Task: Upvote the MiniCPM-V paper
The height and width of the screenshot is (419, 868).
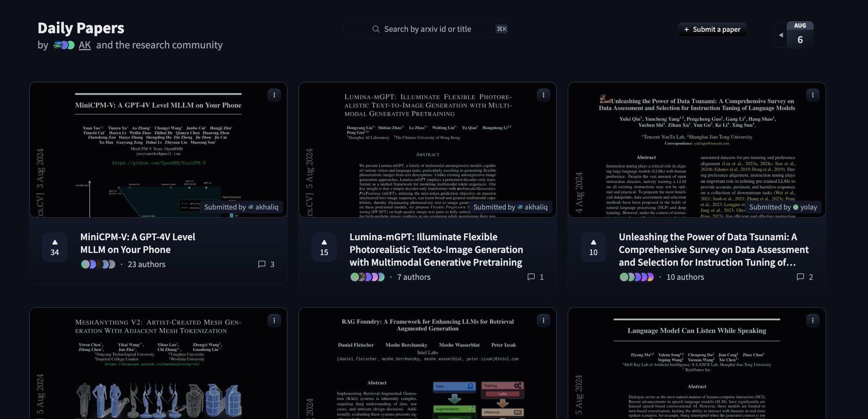Action: coord(55,247)
